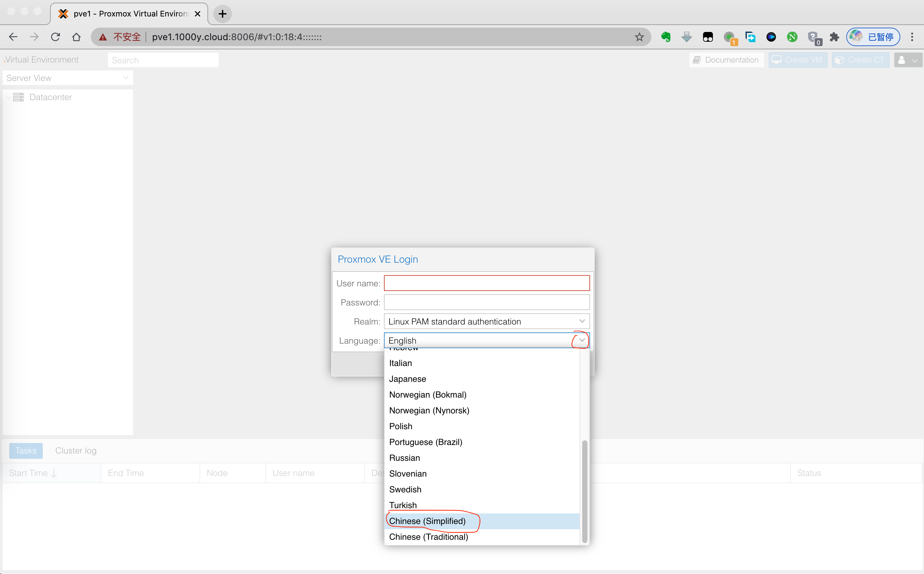Sort by User name column header
Image resolution: width=924 pixels, height=574 pixels.
coord(315,473)
